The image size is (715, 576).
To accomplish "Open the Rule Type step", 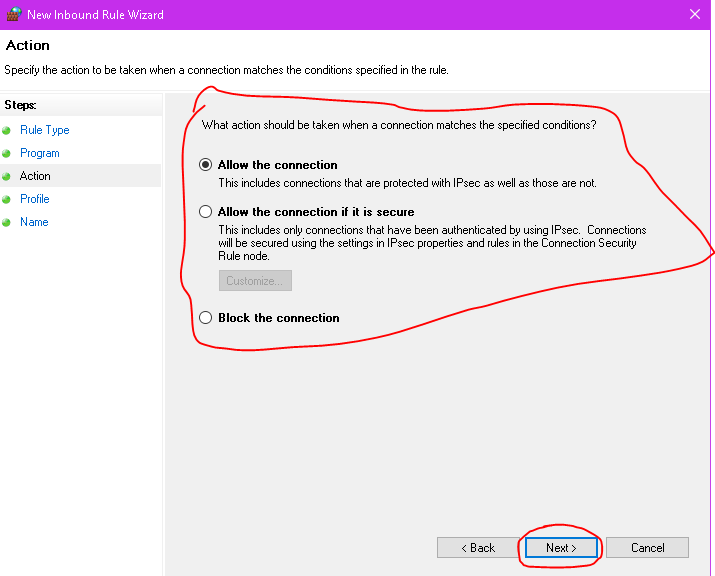I will click(x=45, y=130).
